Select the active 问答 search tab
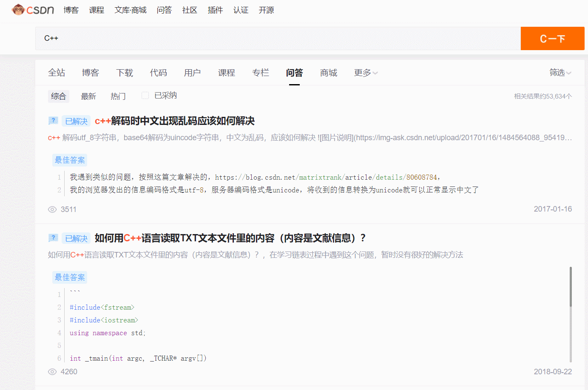The width and height of the screenshot is (588, 390). [295, 73]
